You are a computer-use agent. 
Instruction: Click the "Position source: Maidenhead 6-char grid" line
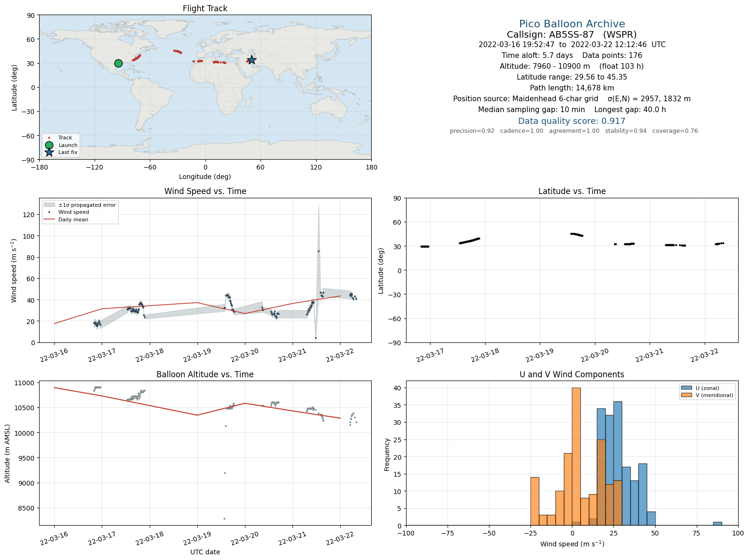click(x=572, y=99)
